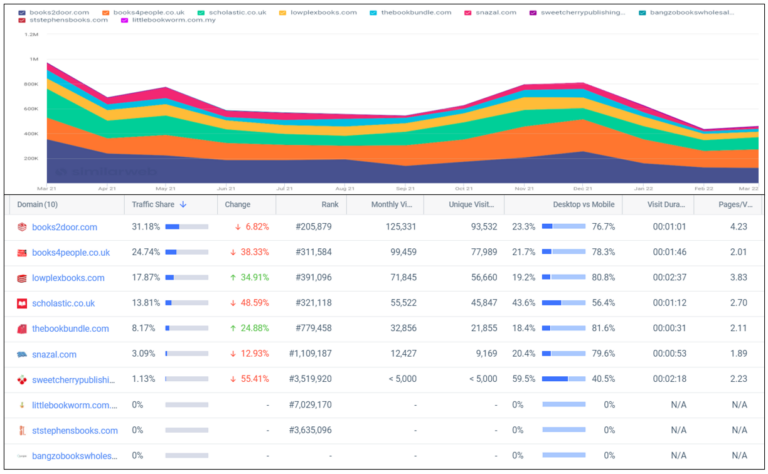The height and width of the screenshot is (474, 768).
Task: Toggle ststephensbooks.com series in chart legend
Action: 63,20
